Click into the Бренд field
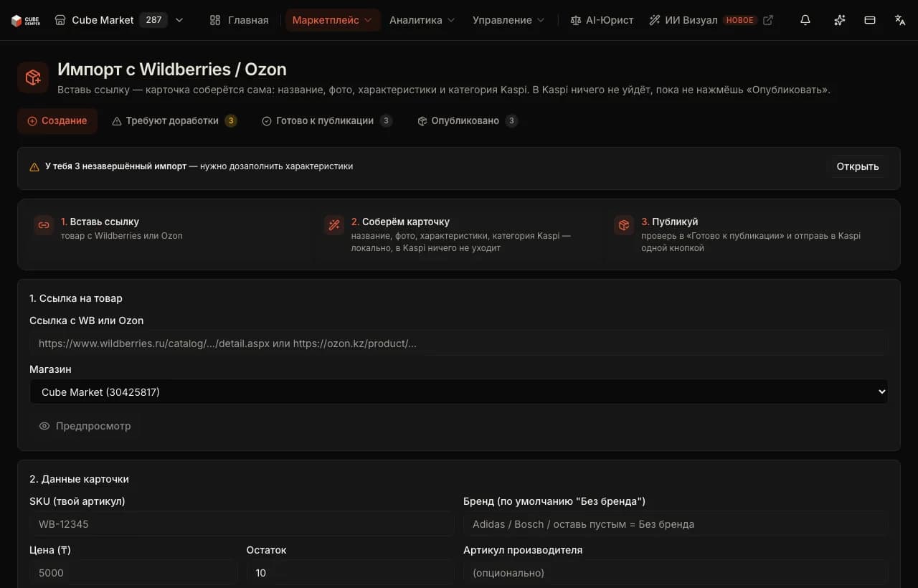This screenshot has height=588, width=918. (676, 524)
